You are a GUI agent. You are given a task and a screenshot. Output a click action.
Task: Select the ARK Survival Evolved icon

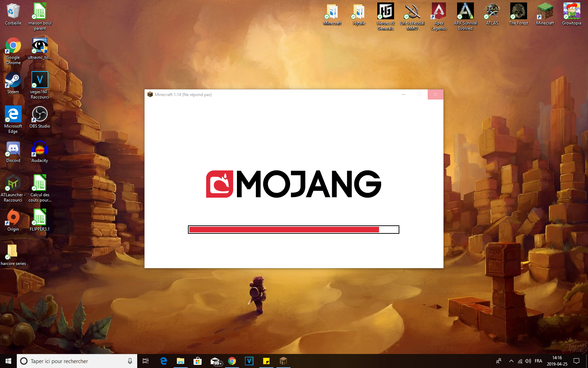(x=465, y=16)
